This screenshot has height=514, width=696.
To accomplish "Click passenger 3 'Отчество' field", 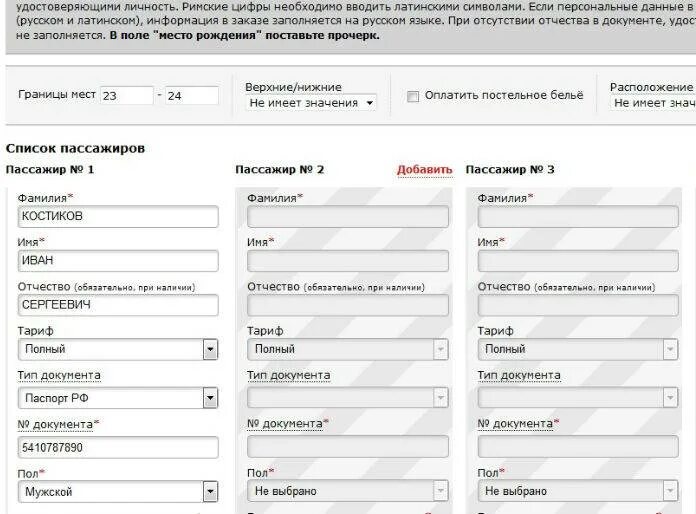I will (x=578, y=305).
